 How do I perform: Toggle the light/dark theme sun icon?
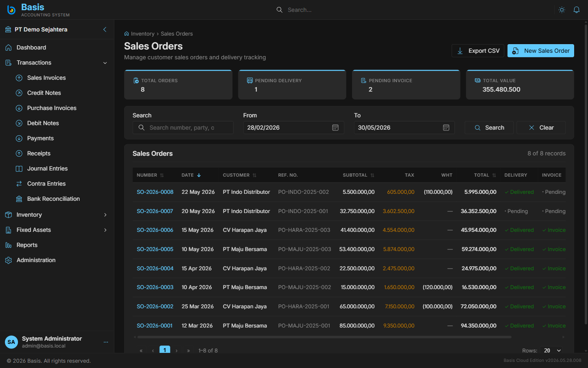(x=562, y=10)
